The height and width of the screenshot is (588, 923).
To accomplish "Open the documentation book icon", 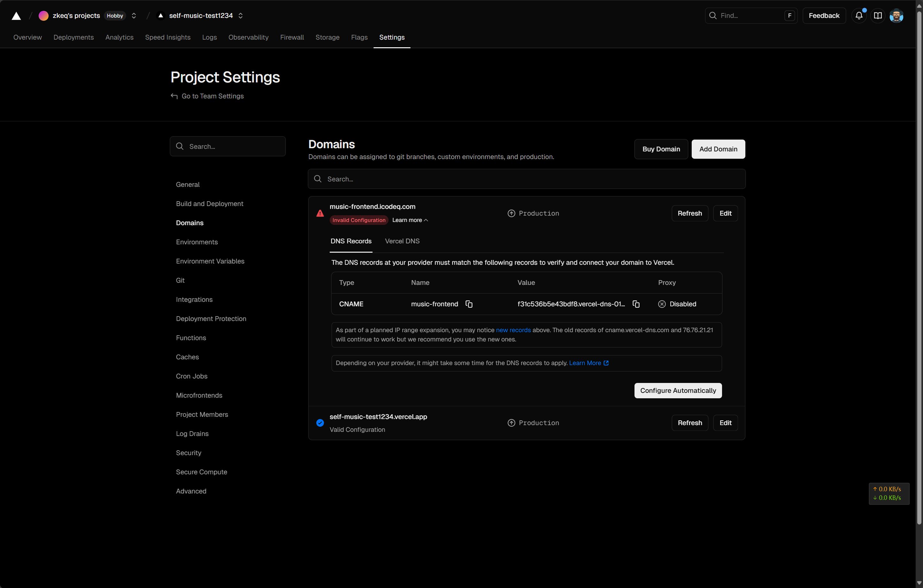I will click(878, 16).
